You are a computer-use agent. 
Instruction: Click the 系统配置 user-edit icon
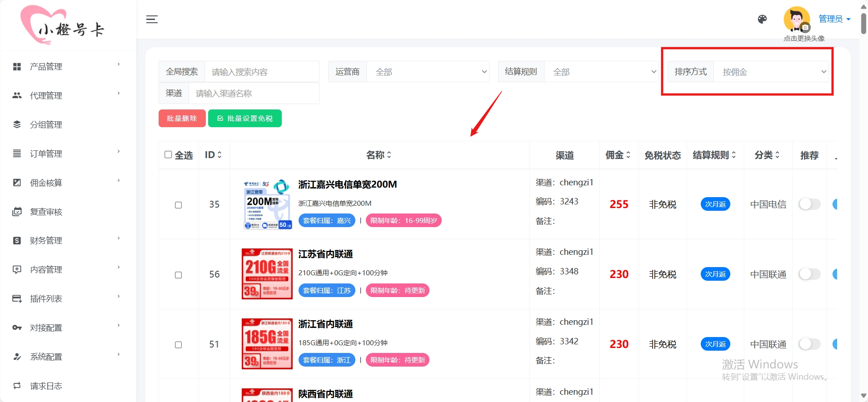17,357
